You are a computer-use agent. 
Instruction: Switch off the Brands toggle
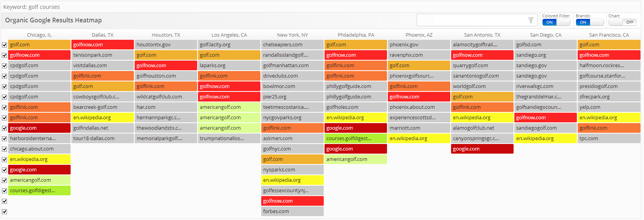point(590,22)
